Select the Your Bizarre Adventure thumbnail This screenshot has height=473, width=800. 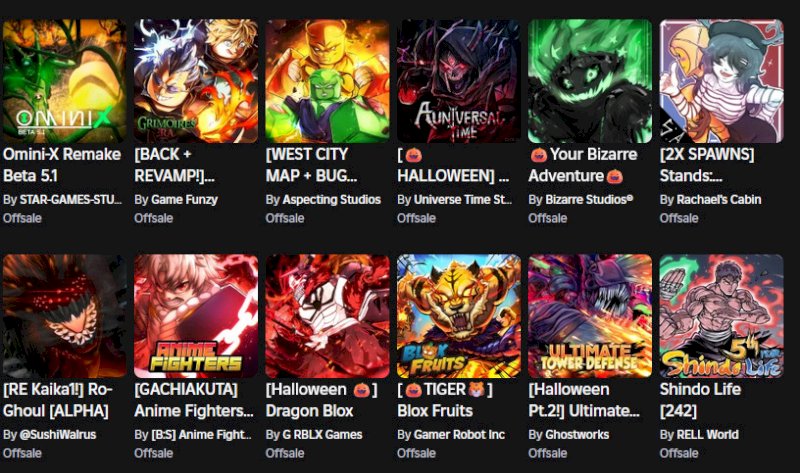tap(590, 81)
